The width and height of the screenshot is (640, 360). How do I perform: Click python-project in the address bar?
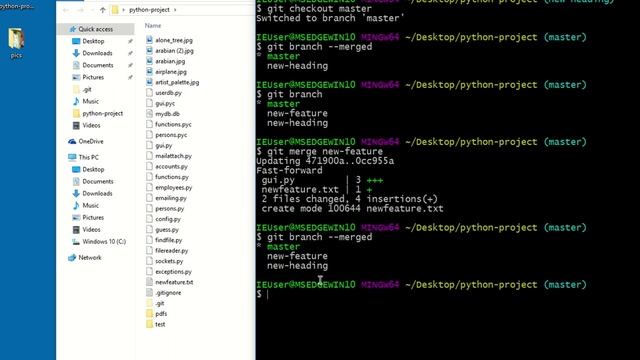149,10
